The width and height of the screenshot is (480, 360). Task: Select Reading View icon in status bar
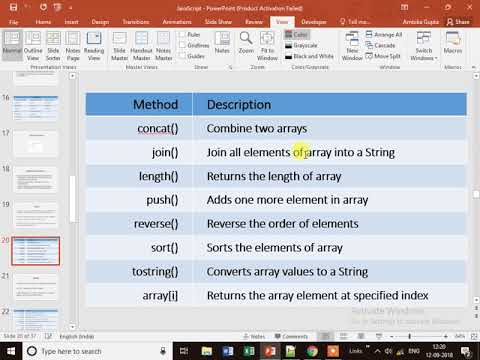361,336
